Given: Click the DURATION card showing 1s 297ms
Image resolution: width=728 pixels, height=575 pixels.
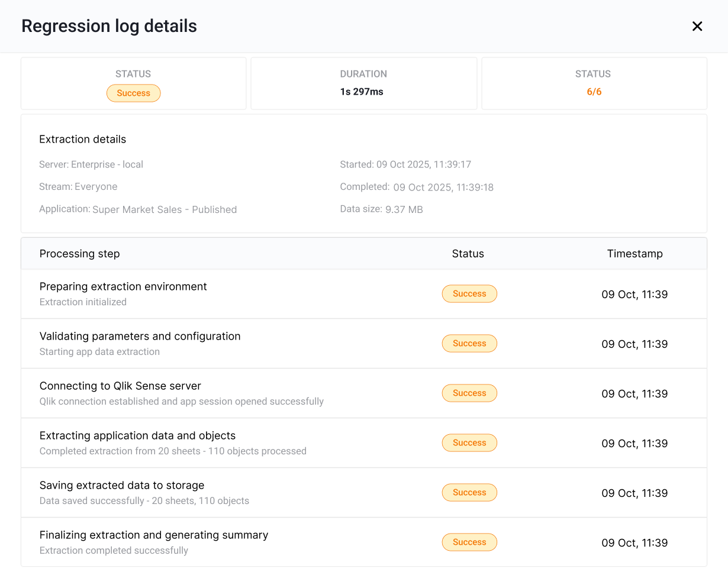Looking at the screenshot, I should [363, 83].
